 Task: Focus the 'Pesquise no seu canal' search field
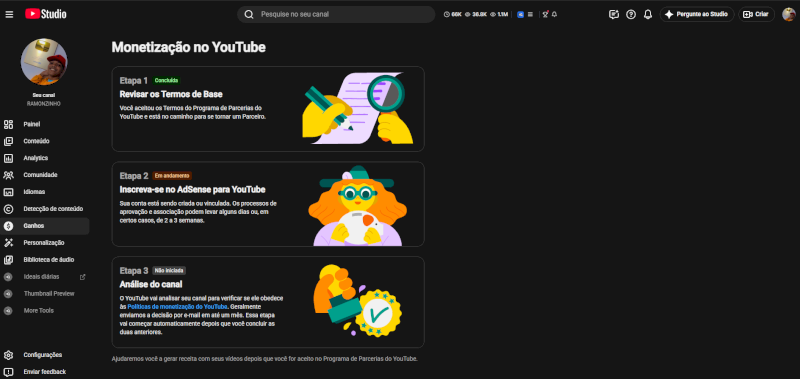(336, 14)
